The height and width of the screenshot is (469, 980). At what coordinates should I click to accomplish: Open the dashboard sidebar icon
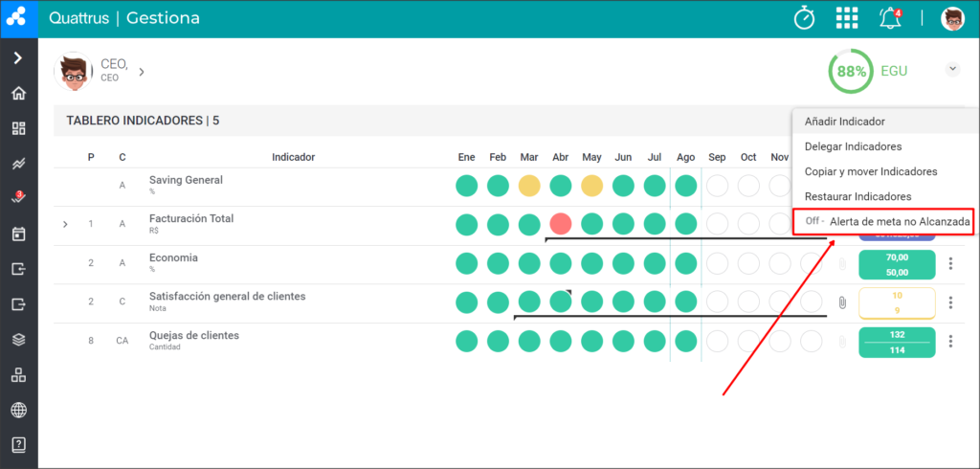pos(19,129)
